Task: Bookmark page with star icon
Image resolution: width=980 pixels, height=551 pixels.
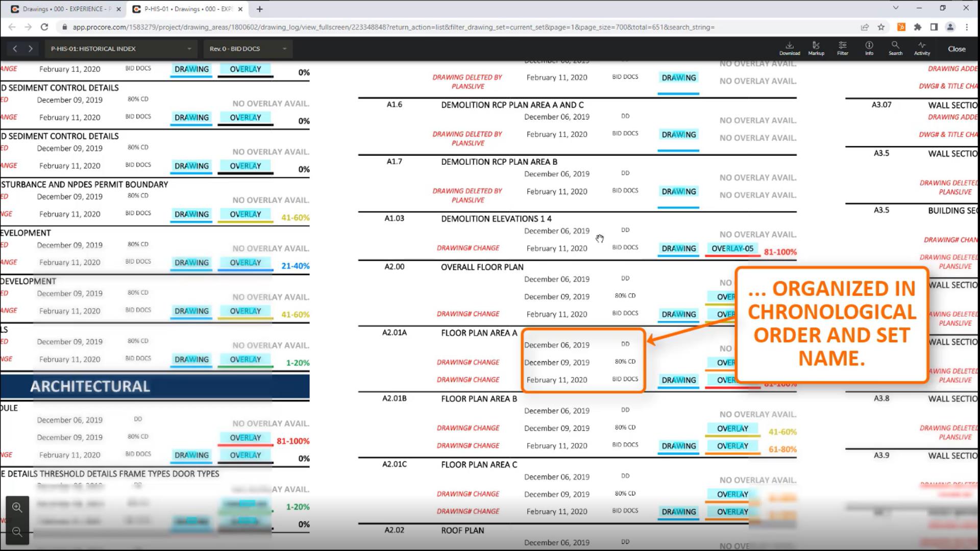Action: coord(881,27)
